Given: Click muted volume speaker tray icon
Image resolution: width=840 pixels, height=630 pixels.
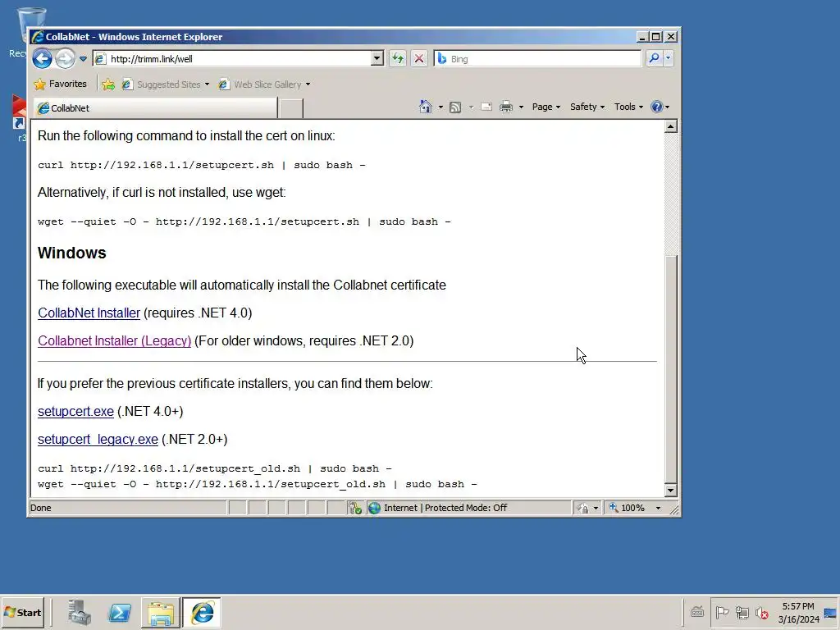Looking at the screenshot, I should (761, 612).
